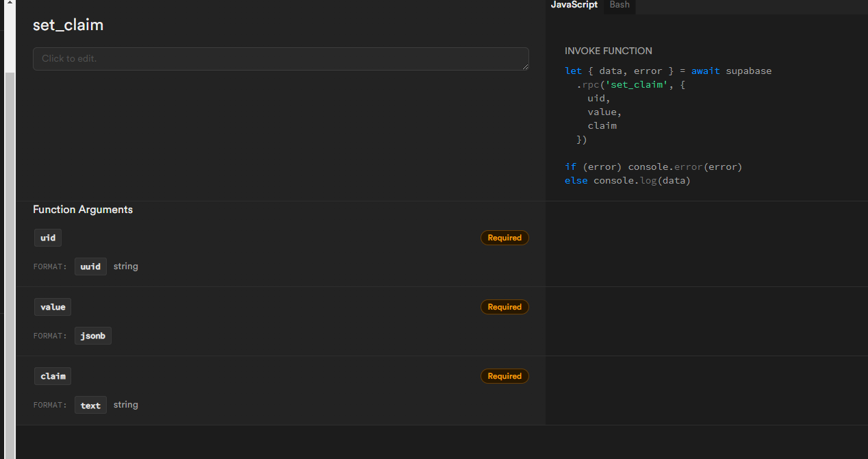Click the left vertical scrollbar
Image resolution: width=868 pixels, height=459 pixels.
coord(10,260)
